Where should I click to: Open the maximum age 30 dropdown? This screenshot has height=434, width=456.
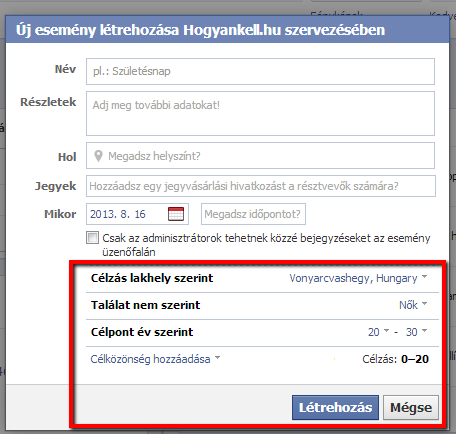416,332
